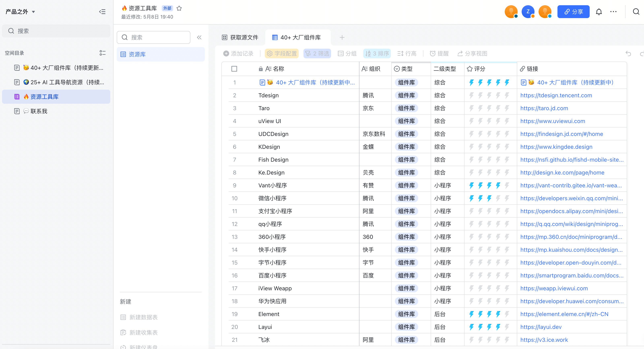Click the document icon in row 1 链接 cell

coord(523,82)
